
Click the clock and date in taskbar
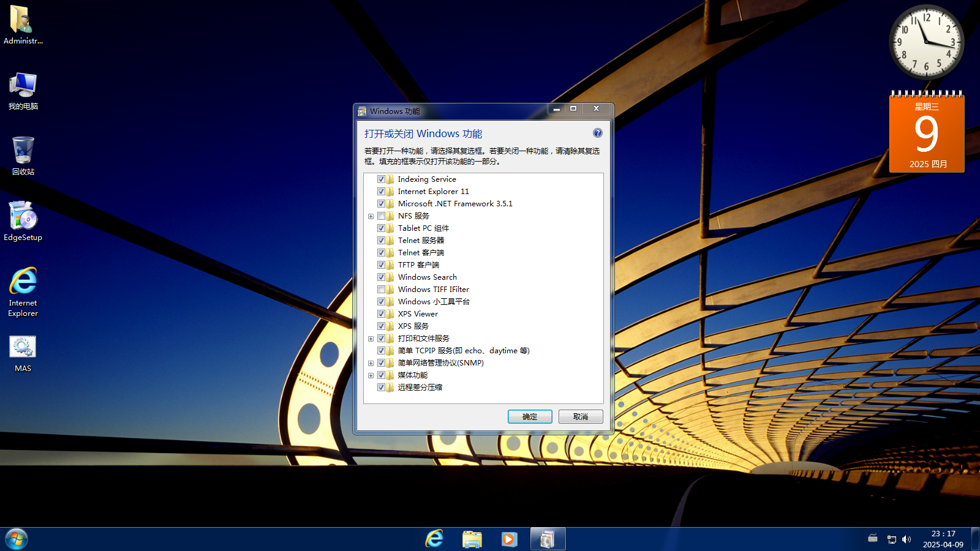[943, 539]
